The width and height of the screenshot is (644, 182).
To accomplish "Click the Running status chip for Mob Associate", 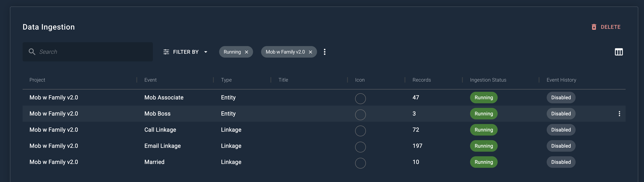I will point(483,98).
